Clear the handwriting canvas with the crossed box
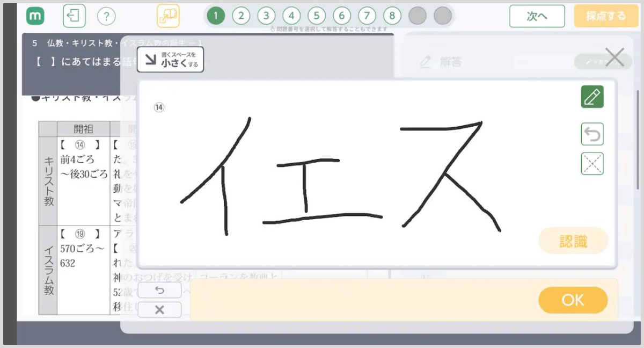The width and height of the screenshot is (644, 348). pos(592,164)
